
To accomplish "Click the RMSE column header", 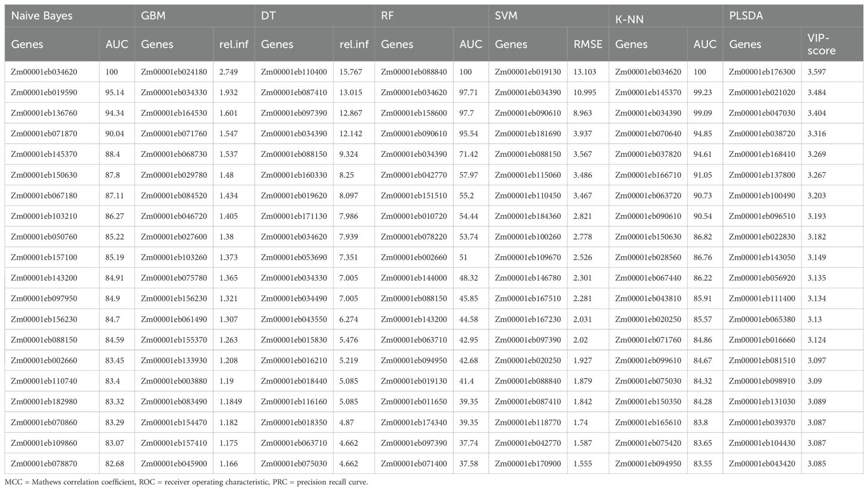I will coord(588,44).
